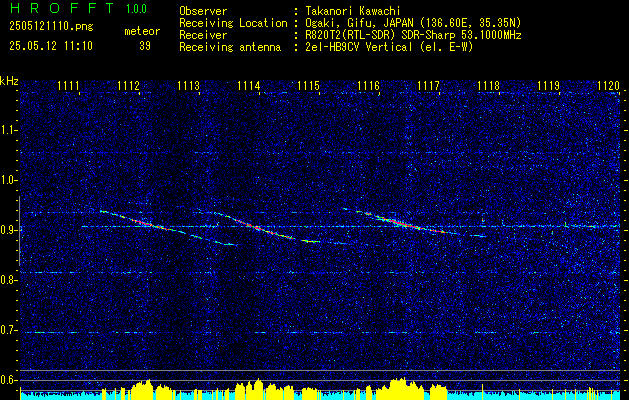Click the 1112 time marker

[128, 86]
